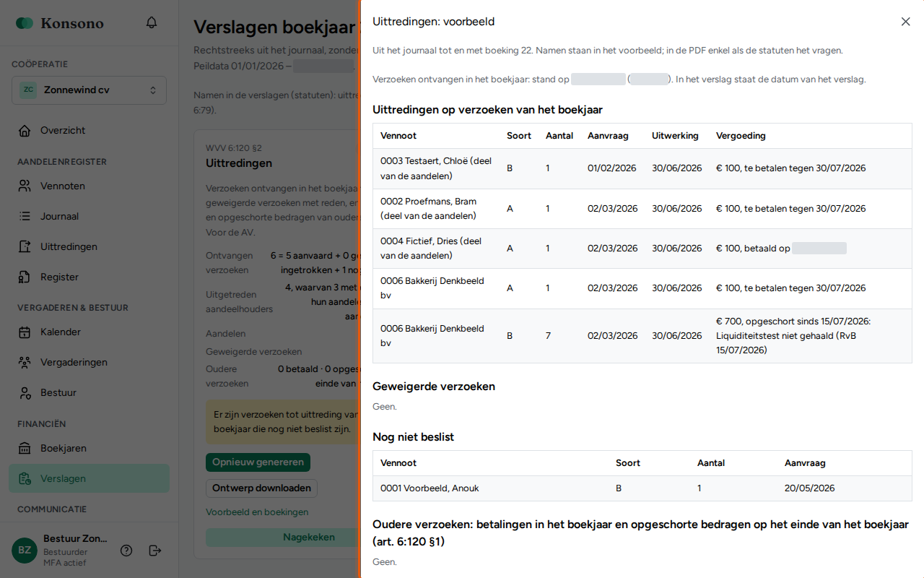Viewport: 924px width, 578px height.
Task: Open notifications bell icon
Action: pyautogui.click(x=152, y=22)
